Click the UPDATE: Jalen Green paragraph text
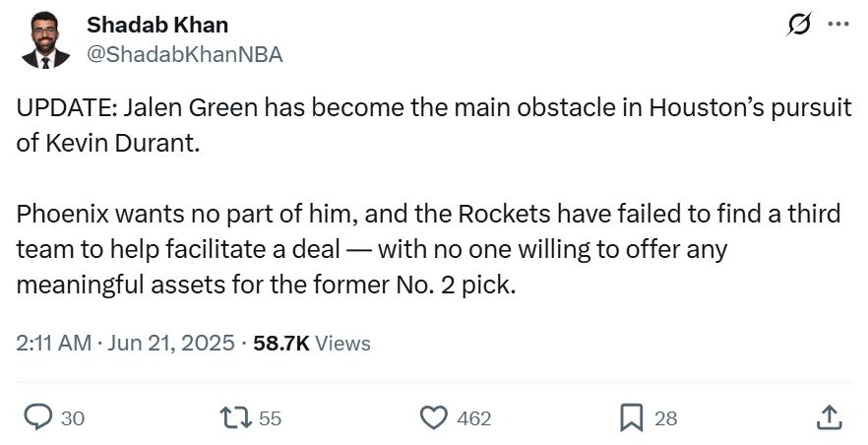 [434, 125]
